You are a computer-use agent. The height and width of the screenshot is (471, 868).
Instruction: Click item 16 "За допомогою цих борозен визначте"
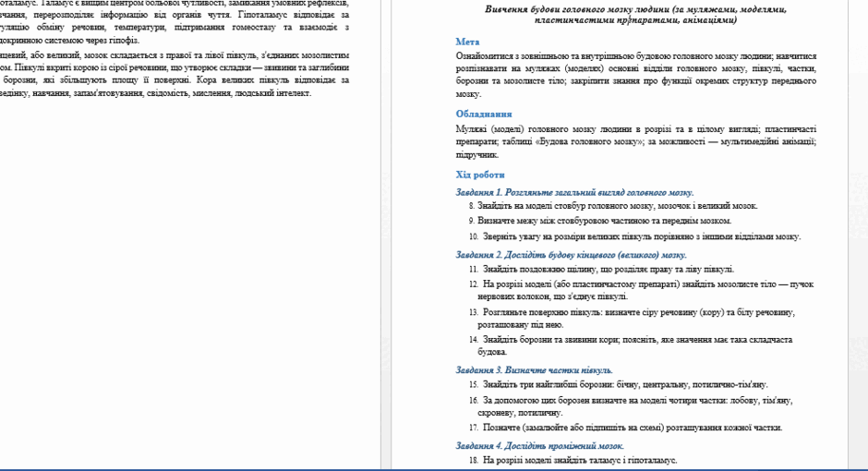coord(631,406)
